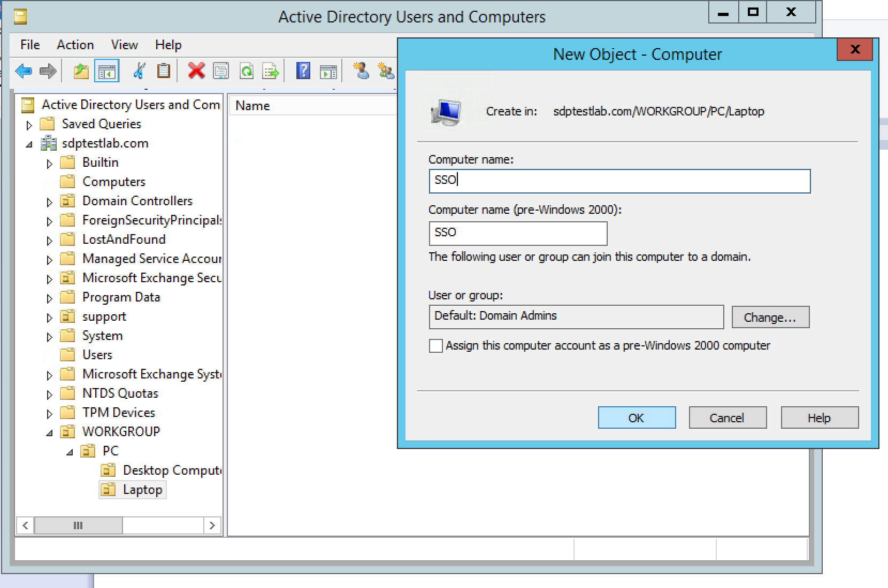Enable pre-Windows 2000 computer account checkbox
This screenshot has height=588, width=888.
click(436, 346)
